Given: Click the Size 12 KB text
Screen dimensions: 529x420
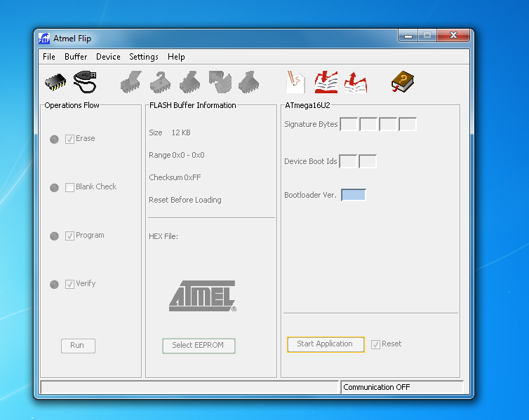Looking at the screenshot, I should 170,133.
